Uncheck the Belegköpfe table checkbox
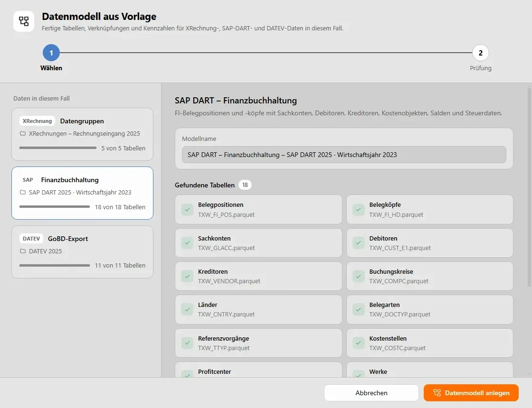This screenshot has height=408, width=532. click(x=359, y=209)
